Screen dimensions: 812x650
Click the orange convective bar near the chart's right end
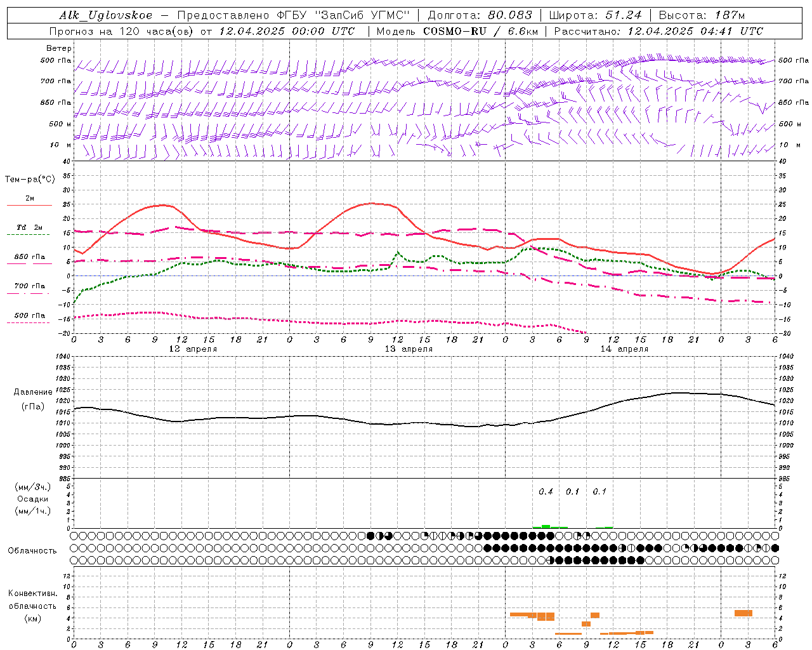[743, 613]
